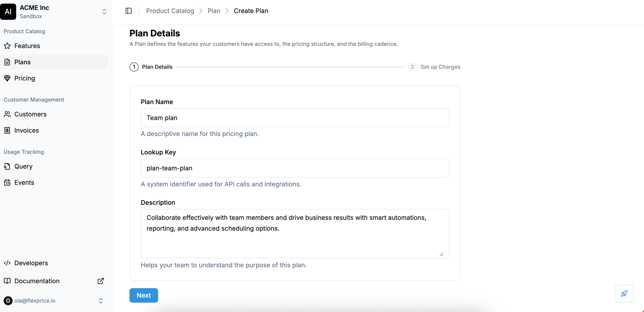This screenshot has width=644, height=312.
Task: Click the Pricing gem icon
Action: tap(7, 78)
